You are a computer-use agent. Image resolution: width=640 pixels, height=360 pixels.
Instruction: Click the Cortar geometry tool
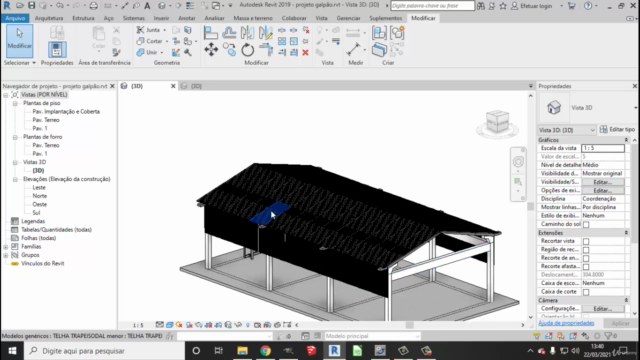point(150,41)
